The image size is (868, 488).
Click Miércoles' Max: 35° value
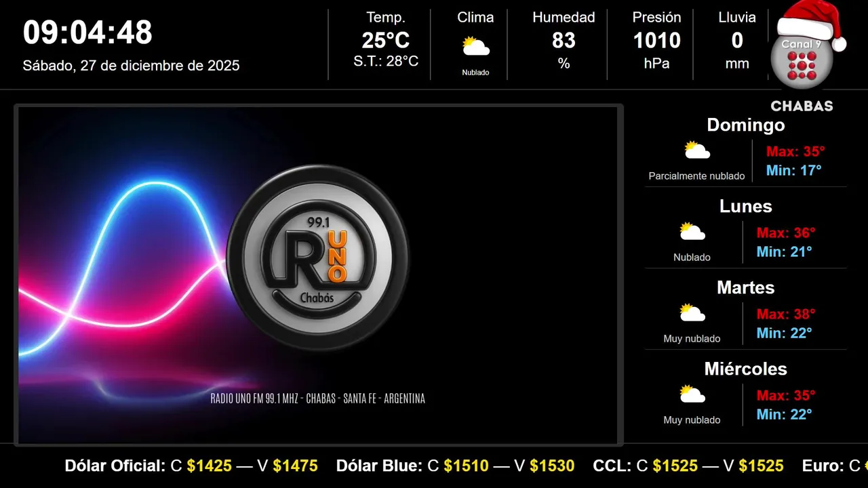(x=786, y=395)
